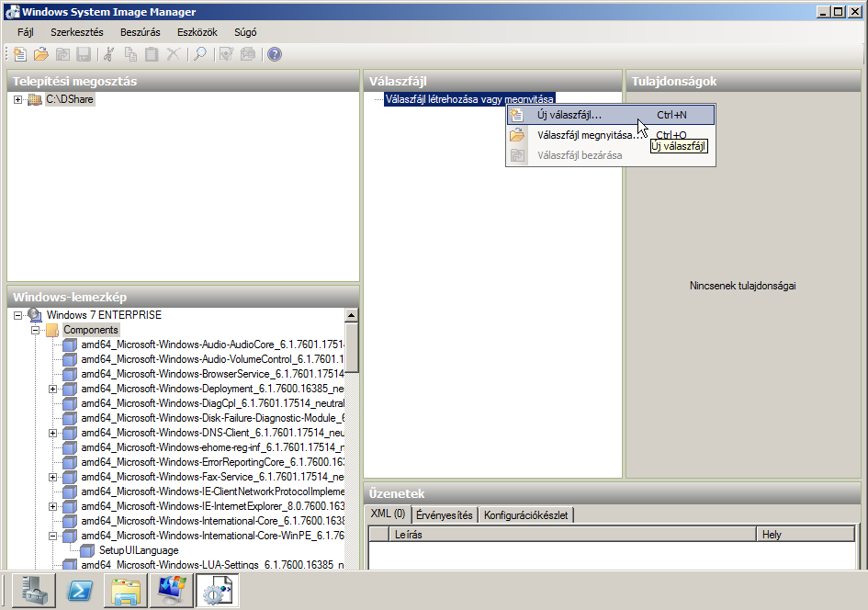This screenshot has width=868, height=610.
Task: Collapse the Components folder node
Action: tap(36, 330)
